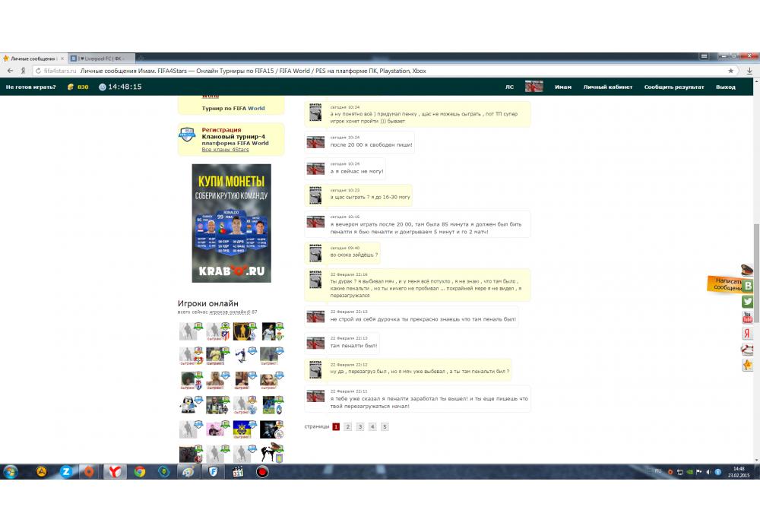The height and width of the screenshot is (532, 760).
Task: Open the YouTube sidebar icon
Action: [748, 317]
